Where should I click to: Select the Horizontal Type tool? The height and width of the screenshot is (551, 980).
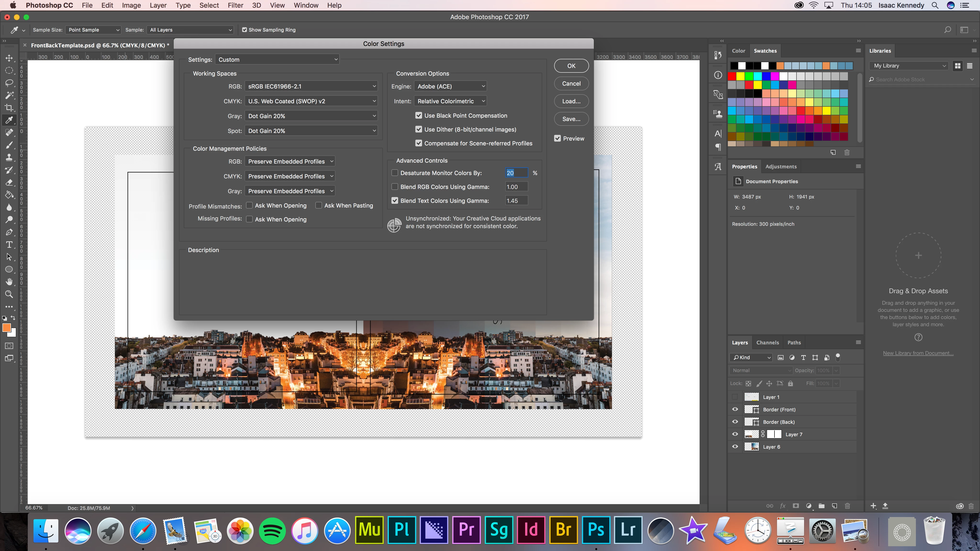(x=9, y=244)
